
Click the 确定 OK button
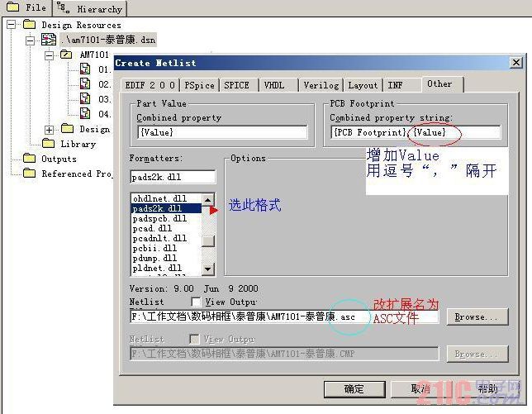pyautogui.click(x=354, y=389)
